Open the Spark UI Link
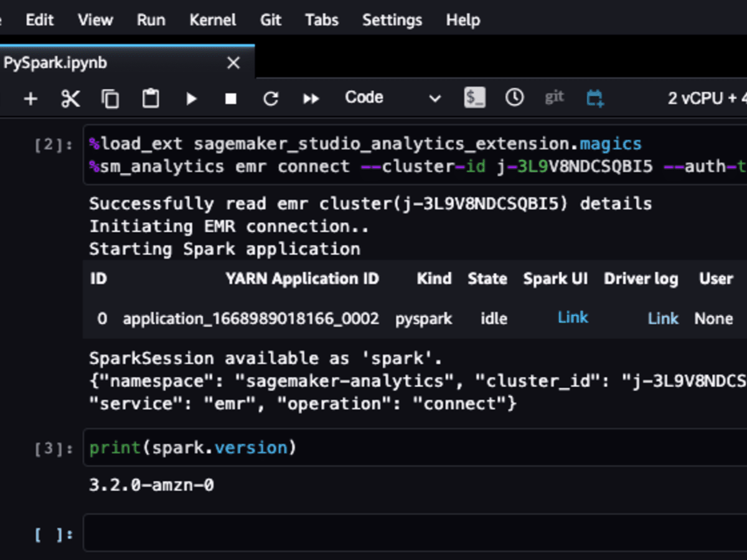The image size is (747, 560). (572, 317)
